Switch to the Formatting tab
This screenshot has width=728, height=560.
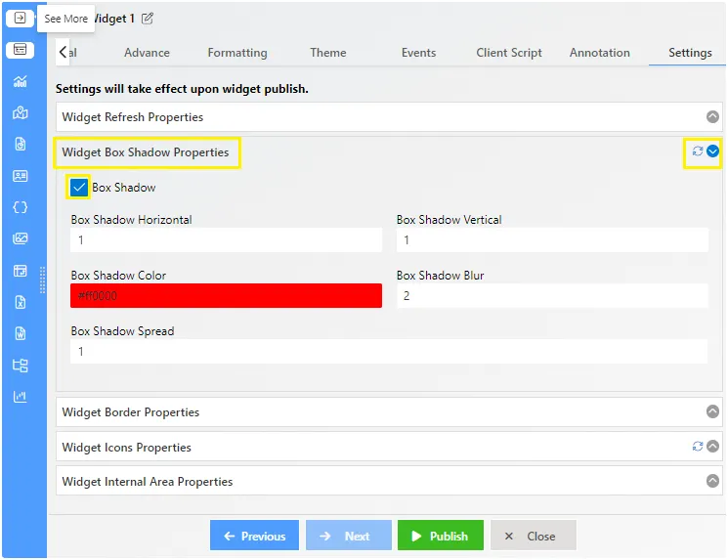coord(237,53)
